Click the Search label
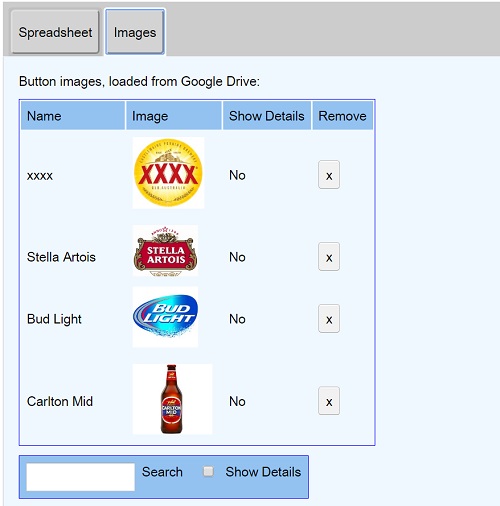This screenshot has width=500, height=506. (162, 472)
